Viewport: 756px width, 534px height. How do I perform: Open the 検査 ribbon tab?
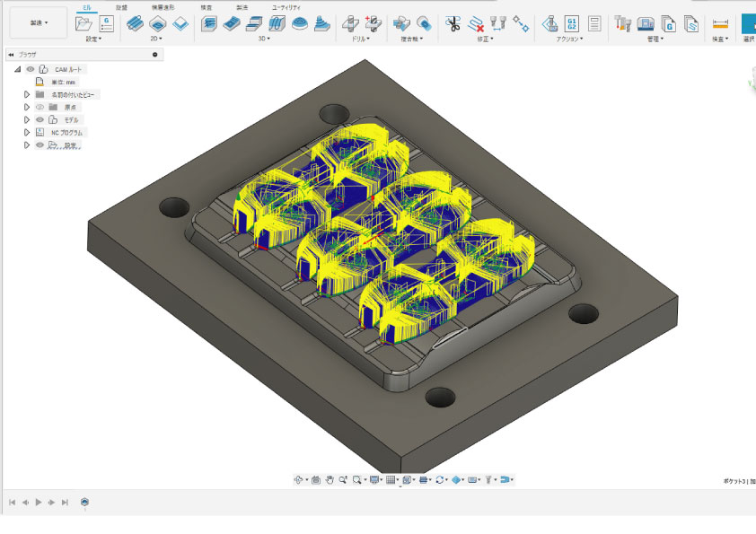tap(206, 8)
